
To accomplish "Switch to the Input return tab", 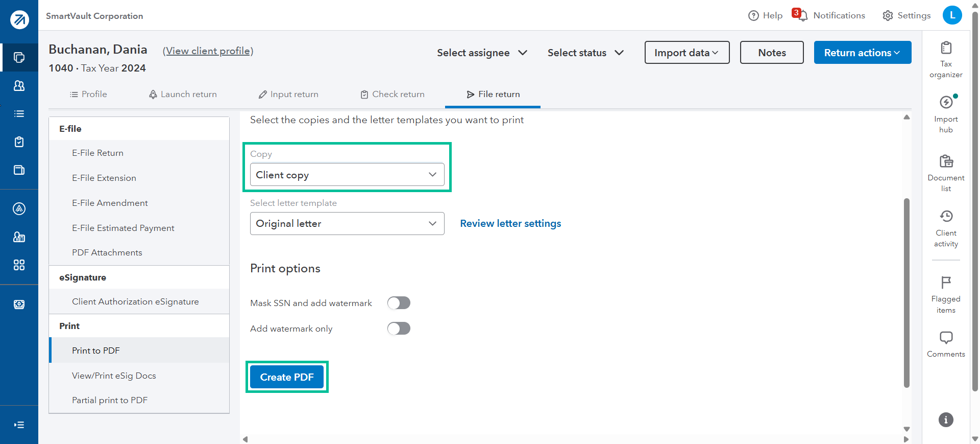I will [x=288, y=95].
